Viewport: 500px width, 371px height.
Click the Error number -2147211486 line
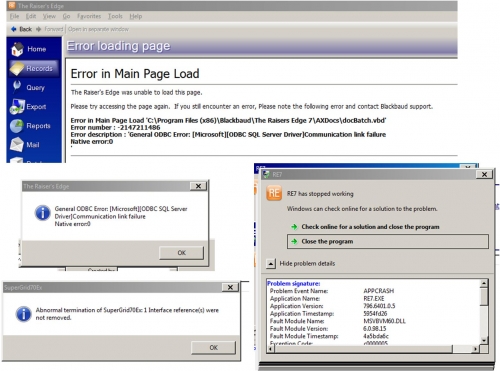(115, 127)
